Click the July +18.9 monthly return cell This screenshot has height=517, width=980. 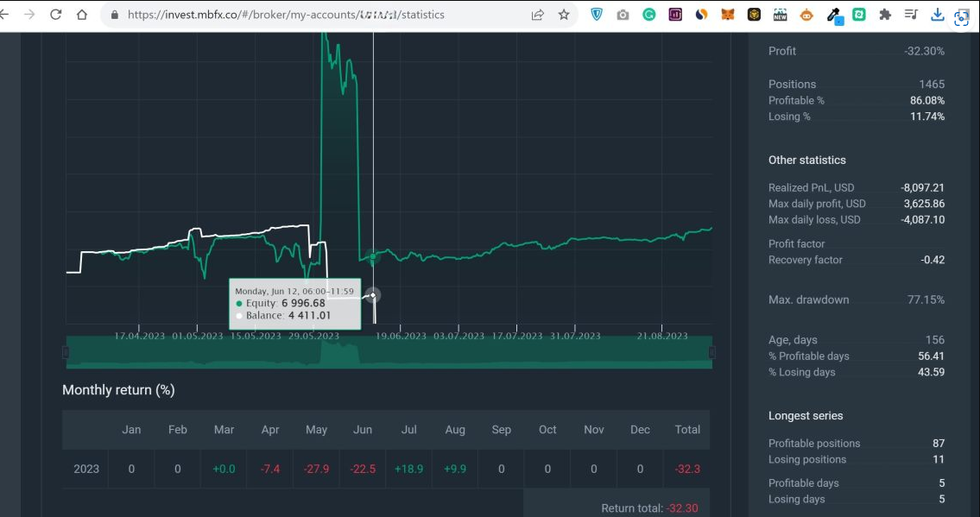pos(408,469)
